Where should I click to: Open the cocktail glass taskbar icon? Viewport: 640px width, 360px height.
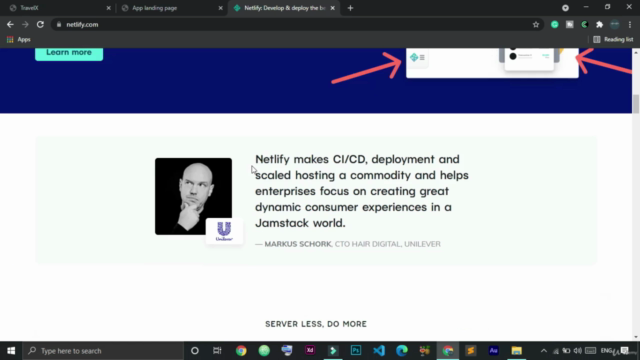424,351
